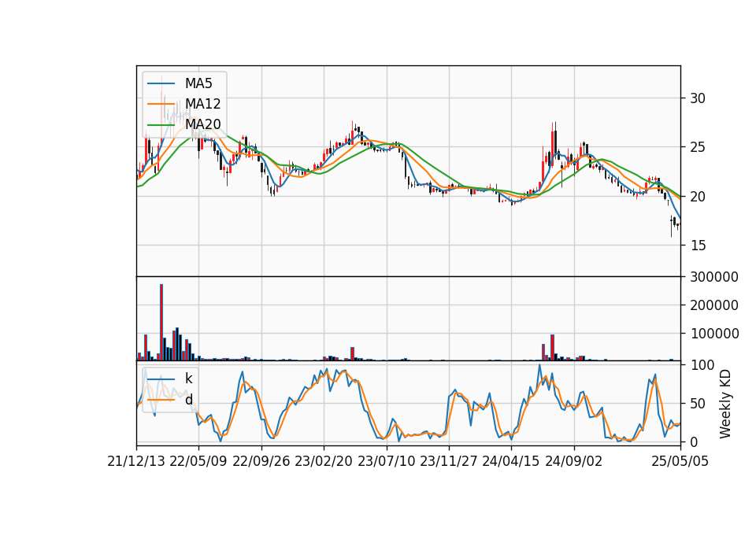Click the 24/09/02 date label

point(574,461)
